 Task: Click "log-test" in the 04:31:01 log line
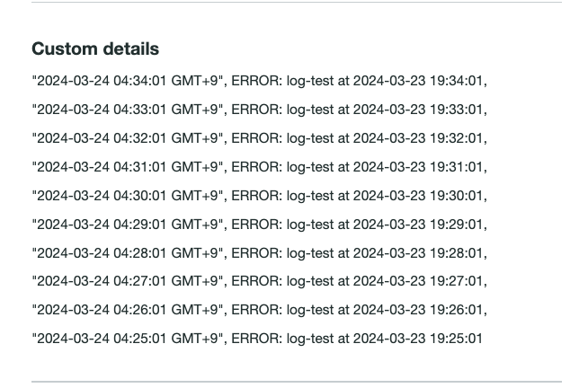point(310,167)
